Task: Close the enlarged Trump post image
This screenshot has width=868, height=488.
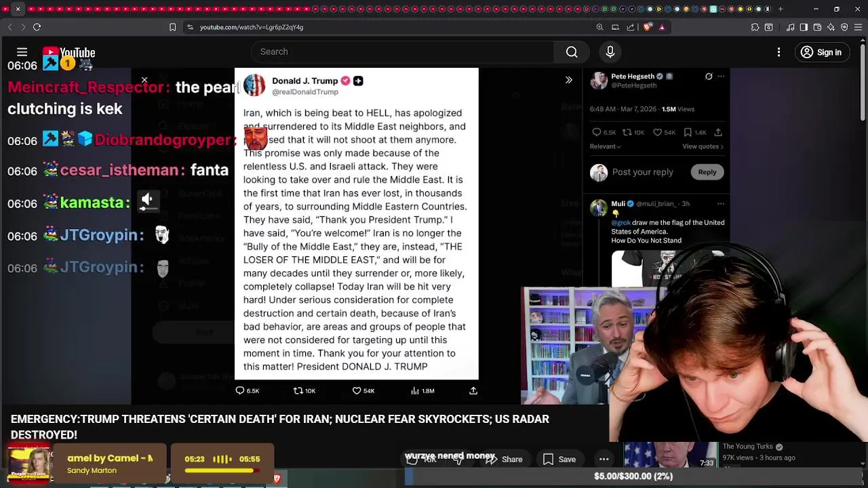Action: [144, 80]
